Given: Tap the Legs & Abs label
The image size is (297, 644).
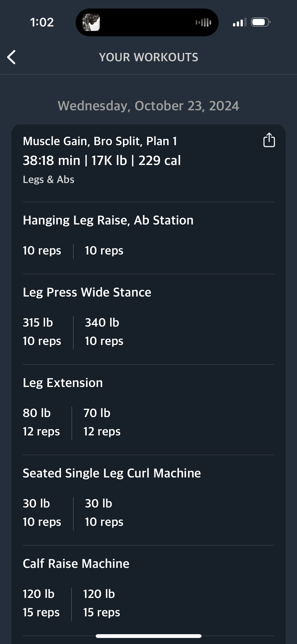Looking at the screenshot, I should pyautogui.click(x=49, y=180).
